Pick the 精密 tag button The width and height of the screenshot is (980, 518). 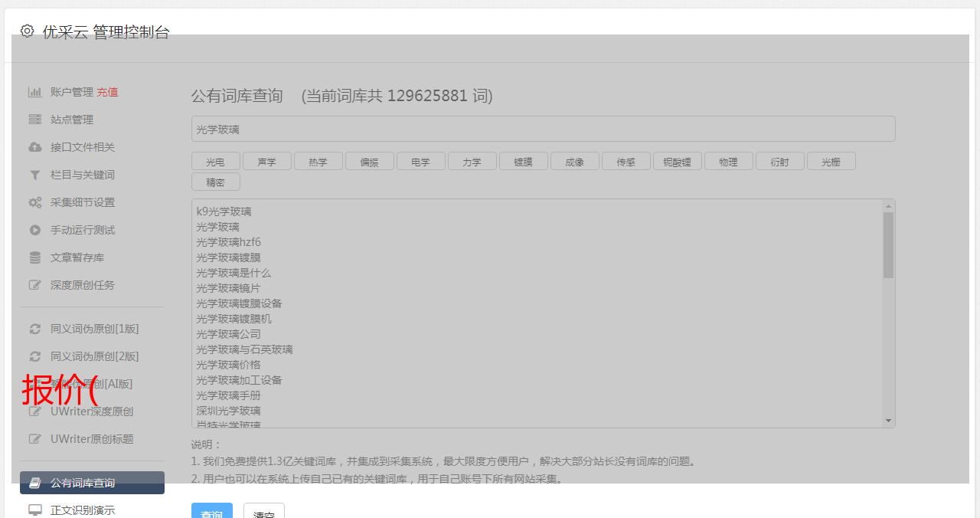(216, 182)
